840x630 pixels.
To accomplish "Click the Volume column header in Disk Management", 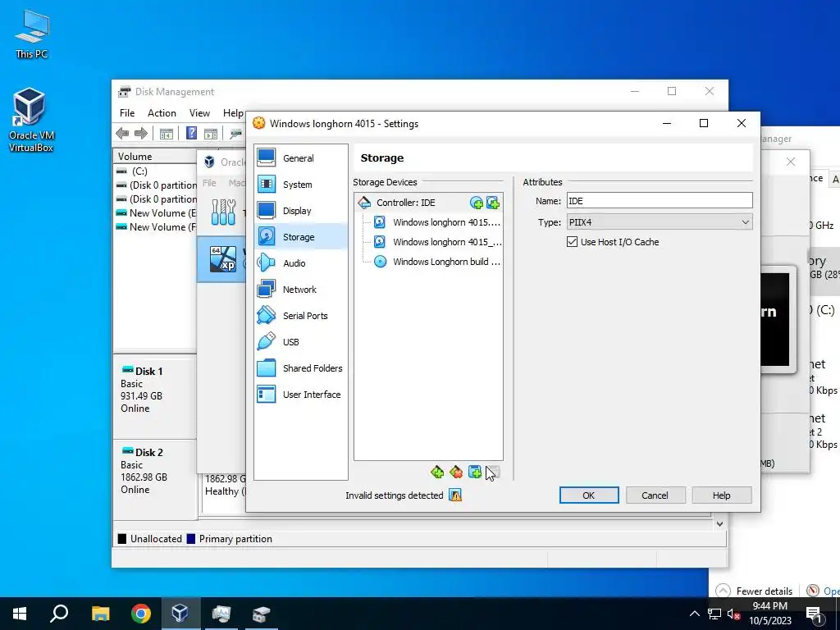I will [x=155, y=157].
